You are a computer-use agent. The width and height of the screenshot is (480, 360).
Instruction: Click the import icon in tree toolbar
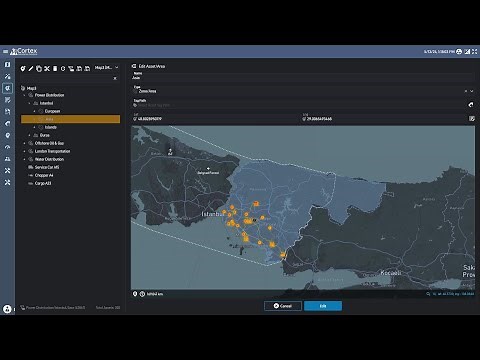tap(79, 68)
